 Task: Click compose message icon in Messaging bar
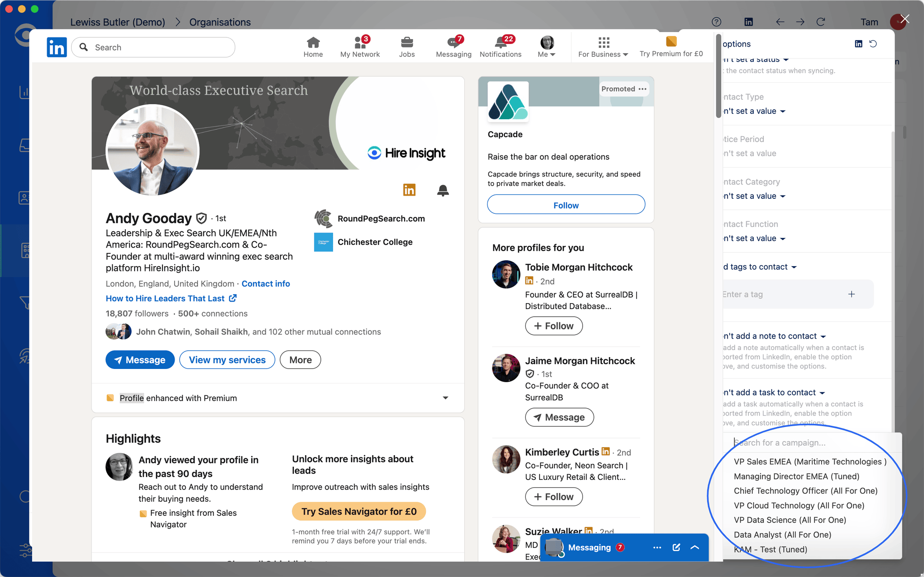(676, 548)
